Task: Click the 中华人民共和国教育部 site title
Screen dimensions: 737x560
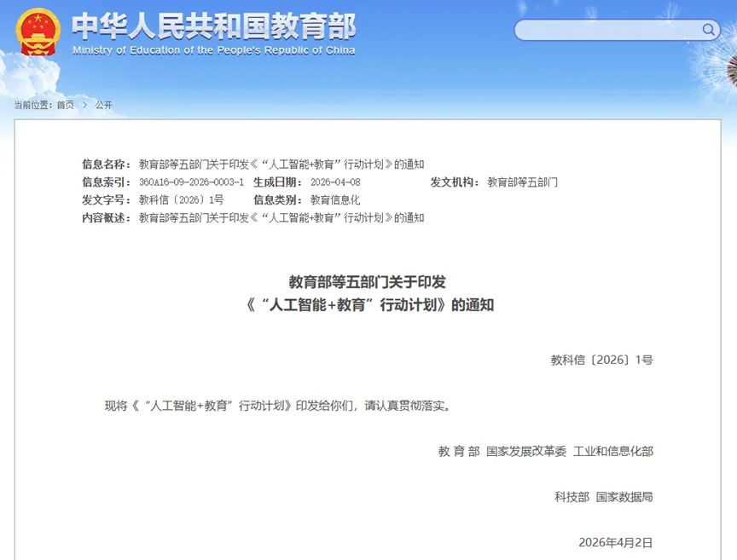Action: click(x=214, y=26)
